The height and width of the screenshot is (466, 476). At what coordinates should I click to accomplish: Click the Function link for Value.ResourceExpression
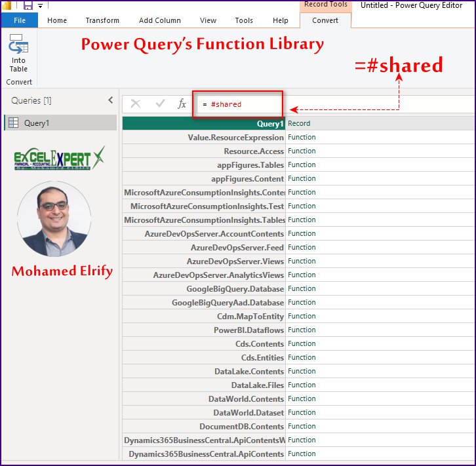302,137
